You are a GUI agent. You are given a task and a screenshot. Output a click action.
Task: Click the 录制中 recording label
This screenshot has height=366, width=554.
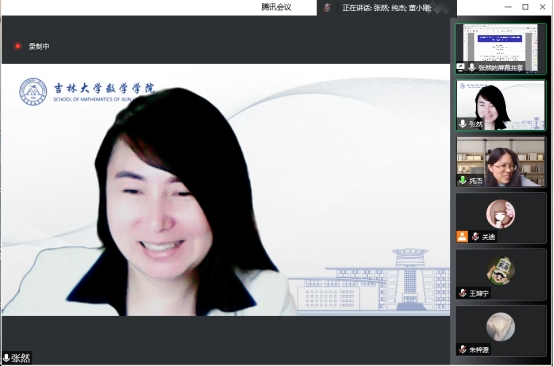point(39,46)
